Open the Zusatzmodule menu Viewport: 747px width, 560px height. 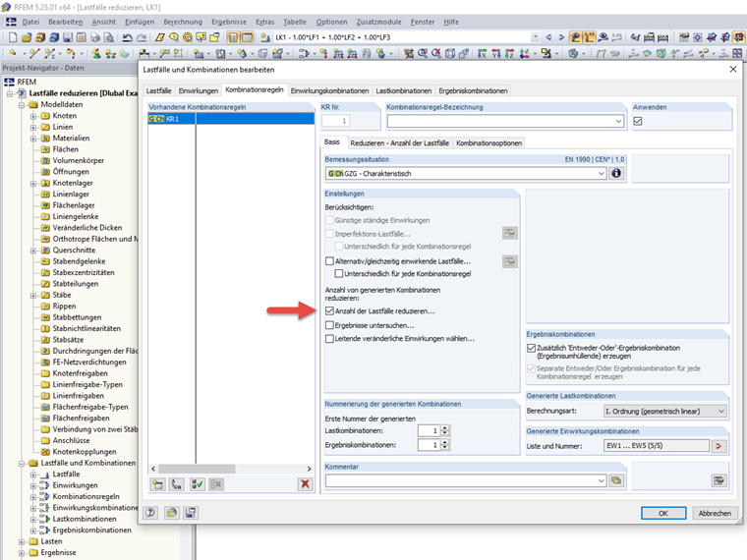tap(378, 22)
